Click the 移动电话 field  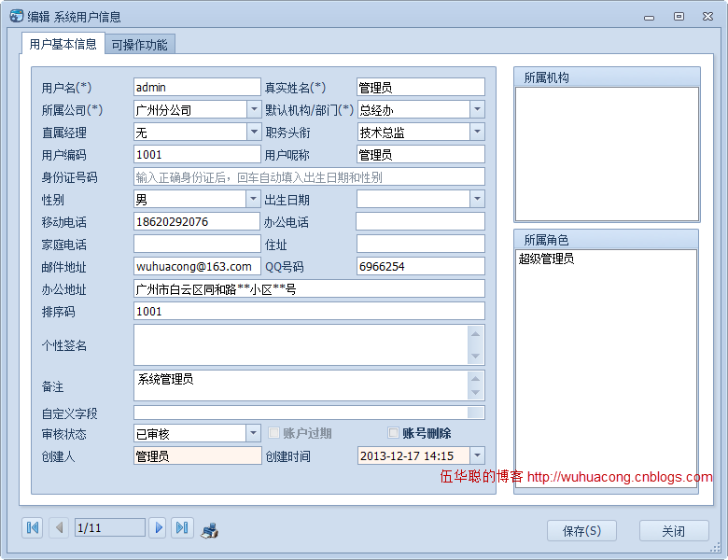coord(197,221)
